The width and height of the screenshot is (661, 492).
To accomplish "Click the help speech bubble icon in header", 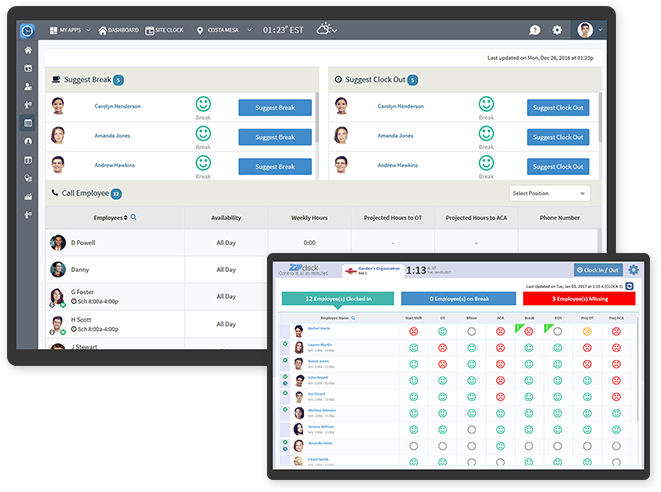I will pos(535,30).
